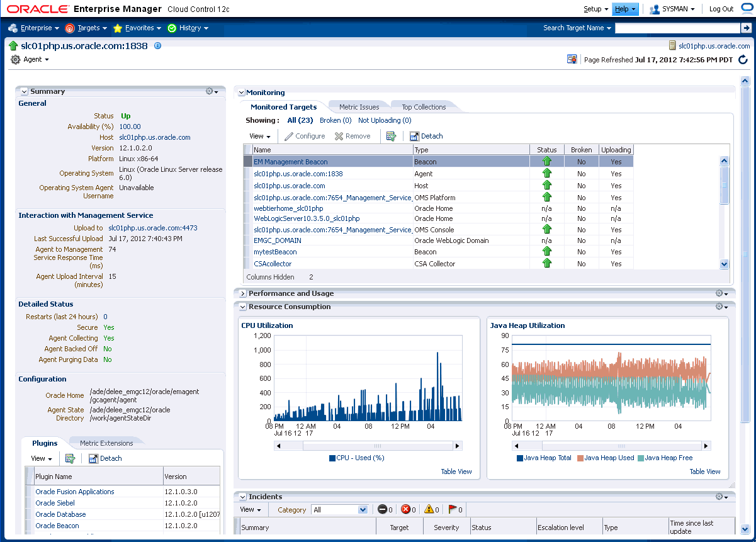Click the export icon in Monitored Targets toolbar
The image size is (756, 542).
[391, 136]
